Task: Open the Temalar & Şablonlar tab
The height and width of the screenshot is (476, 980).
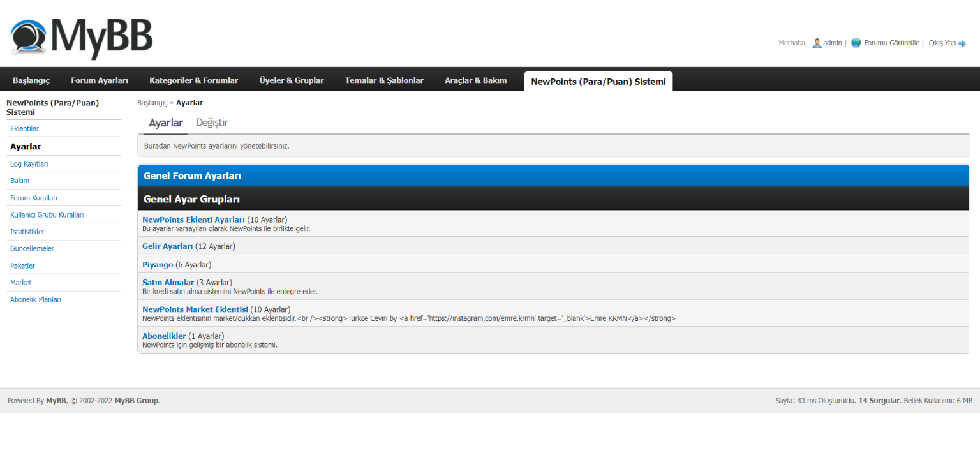Action: [x=384, y=80]
